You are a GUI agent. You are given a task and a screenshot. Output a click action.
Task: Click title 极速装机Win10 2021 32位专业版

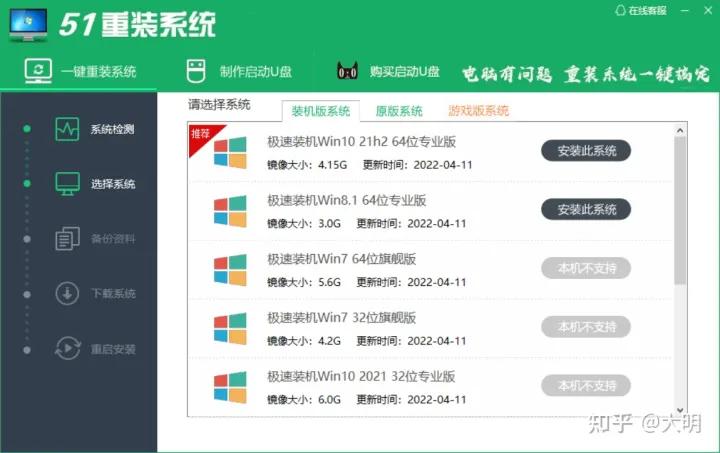[361, 376]
